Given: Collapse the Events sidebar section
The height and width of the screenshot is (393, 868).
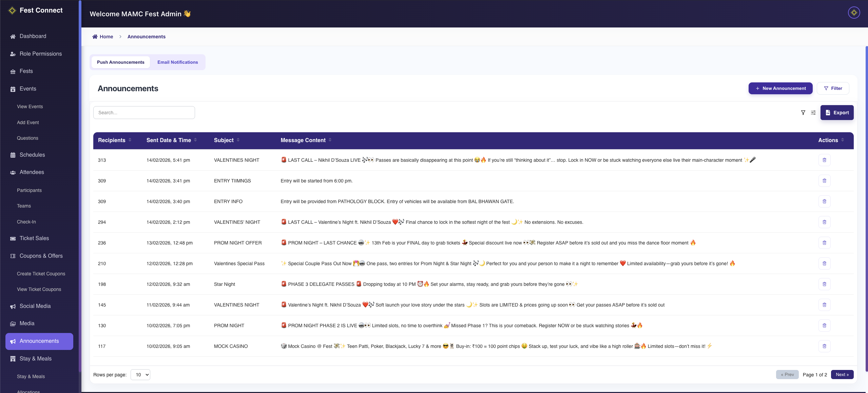Looking at the screenshot, I should (28, 89).
